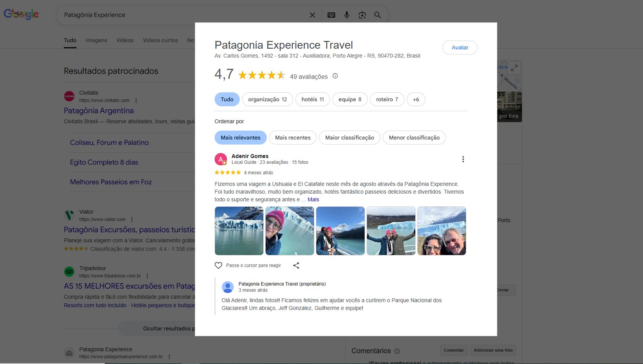Screen dimensions: 643x364
Task: Click the Avaliar button
Action: (x=460, y=47)
